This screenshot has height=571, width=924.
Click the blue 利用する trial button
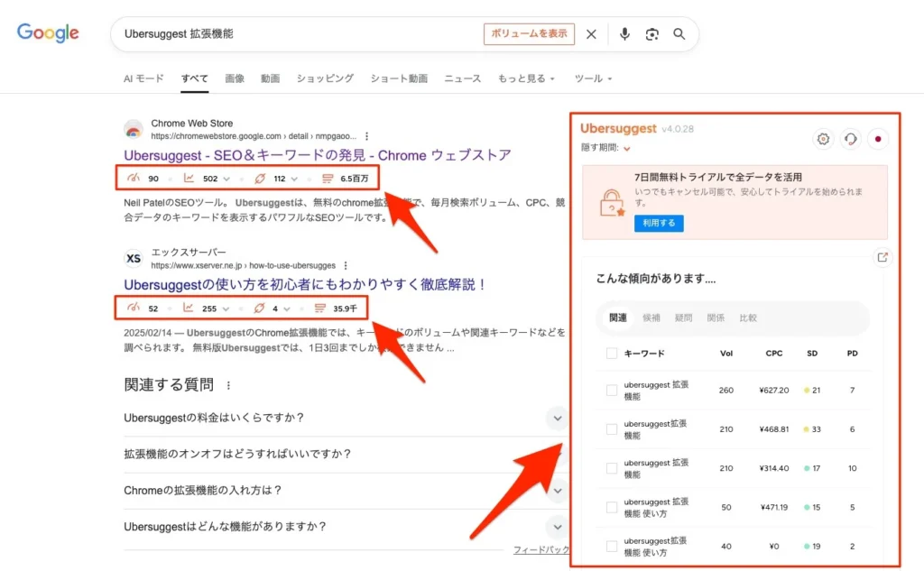659,223
